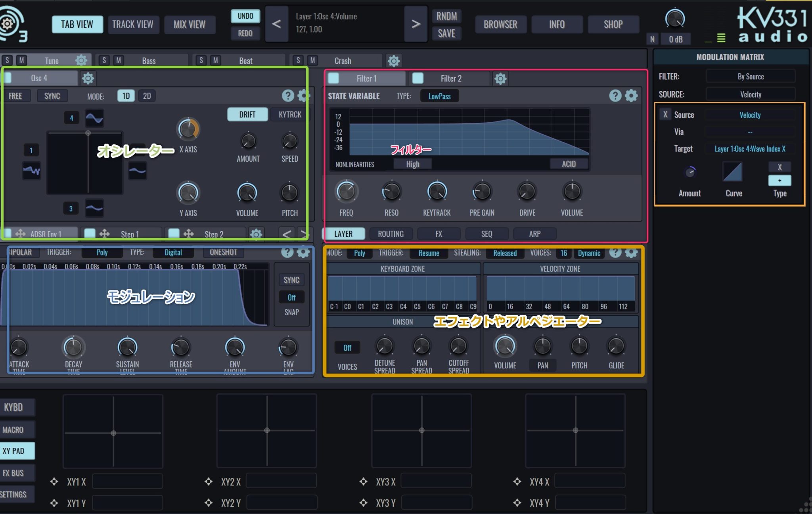Screen dimensions: 812x514
Task: Click the filter section settings gear icon
Action: 631,96
